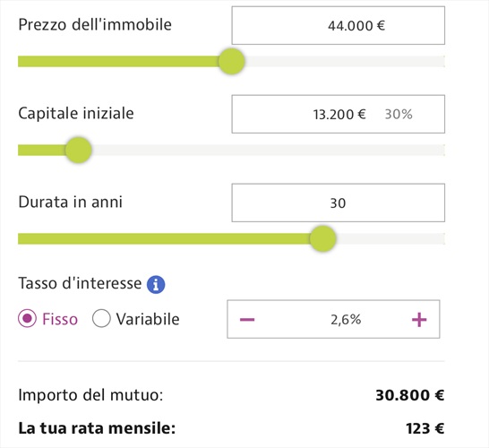Click the duration slider handle

pyautogui.click(x=322, y=238)
